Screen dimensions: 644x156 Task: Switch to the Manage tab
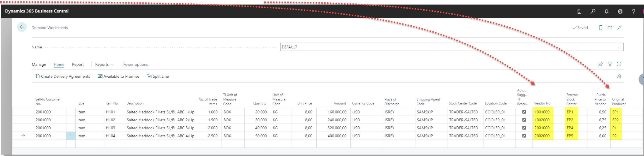39,65
